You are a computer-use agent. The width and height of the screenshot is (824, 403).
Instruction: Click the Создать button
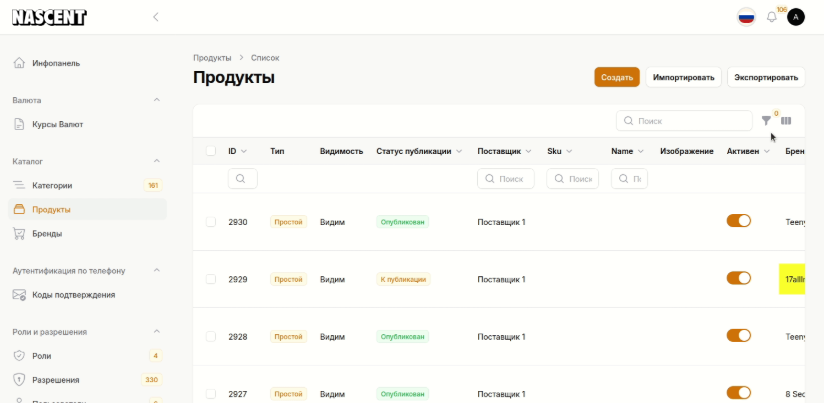(617, 77)
